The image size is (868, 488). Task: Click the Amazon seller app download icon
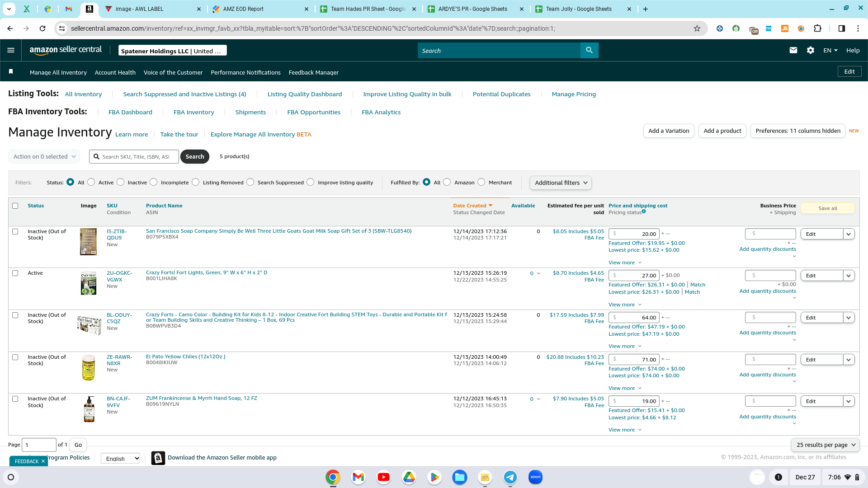point(158,458)
